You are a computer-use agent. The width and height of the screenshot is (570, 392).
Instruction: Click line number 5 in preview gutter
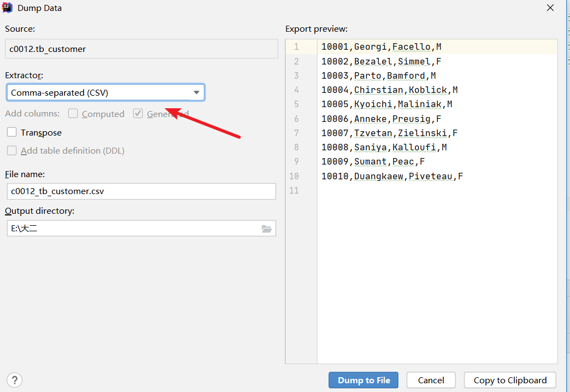pos(296,104)
